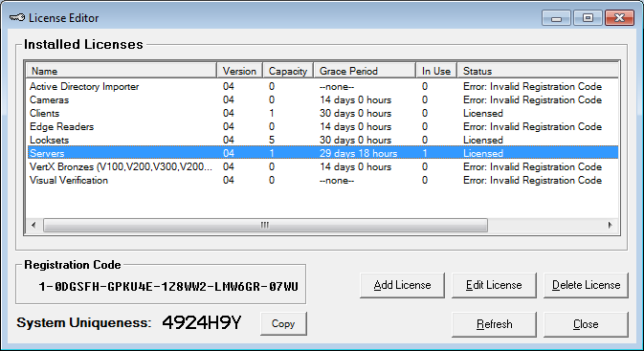The width and height of the screenshot is (644, 351).
Task: Click the '14 days 0 hours' cell for Edge Readers
Action: (x=355, y=126)
